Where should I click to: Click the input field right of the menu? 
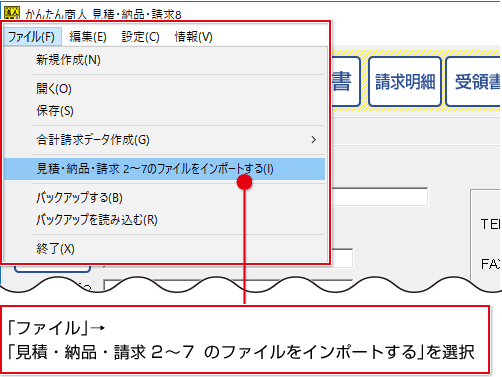coord(380,197)
